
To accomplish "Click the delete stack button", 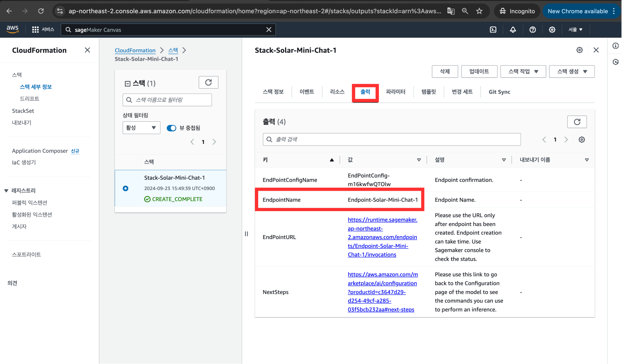I will point(445,71).
